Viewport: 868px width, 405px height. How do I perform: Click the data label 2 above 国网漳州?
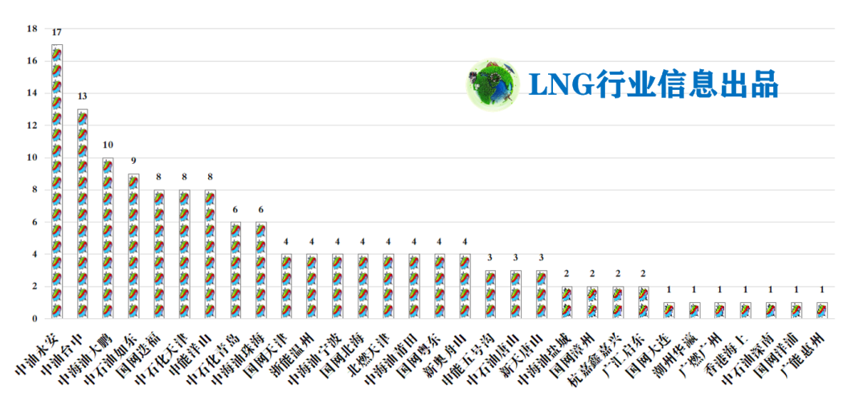click(592, 274)
